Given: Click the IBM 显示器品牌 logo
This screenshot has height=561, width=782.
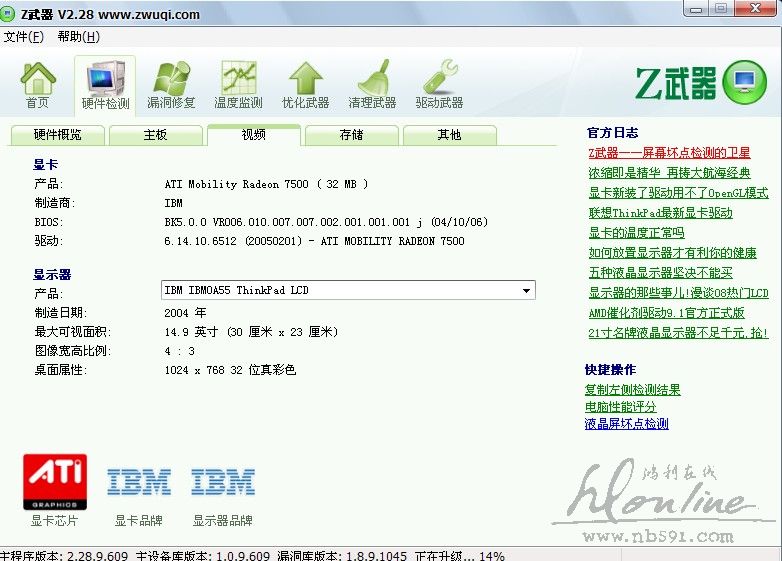Looking at the screenshot, I should [223, 482].
